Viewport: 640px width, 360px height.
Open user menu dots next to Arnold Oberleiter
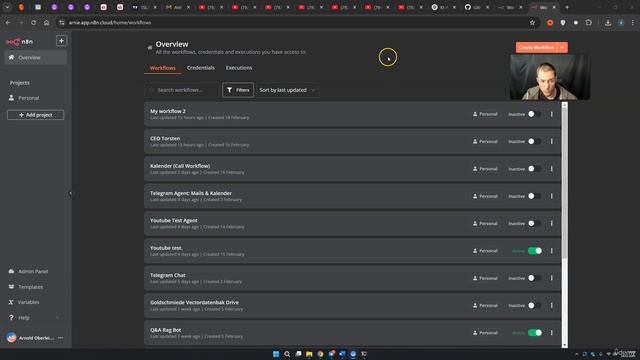pos(61,338)
